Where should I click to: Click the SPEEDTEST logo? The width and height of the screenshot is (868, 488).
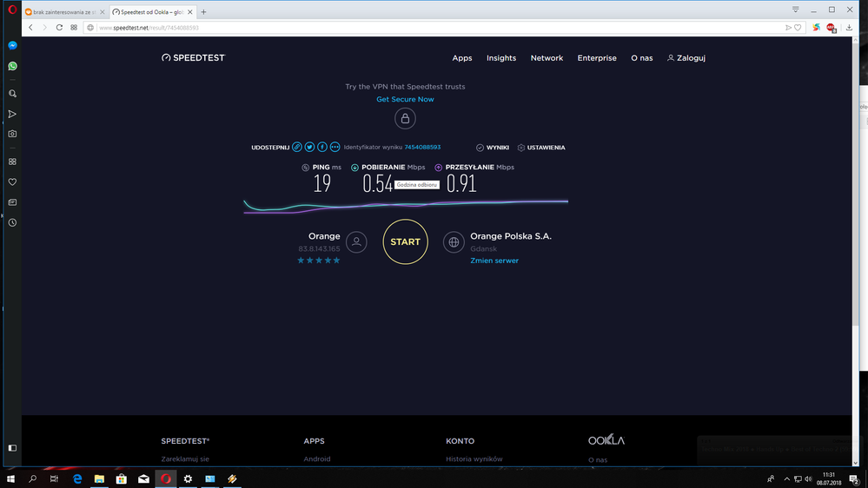click(x=193, y=57)
